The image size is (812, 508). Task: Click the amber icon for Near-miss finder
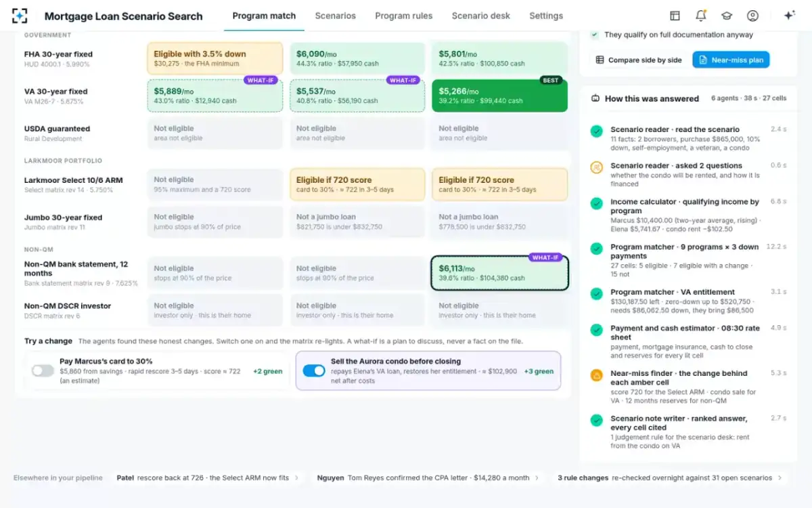[596, 375]
